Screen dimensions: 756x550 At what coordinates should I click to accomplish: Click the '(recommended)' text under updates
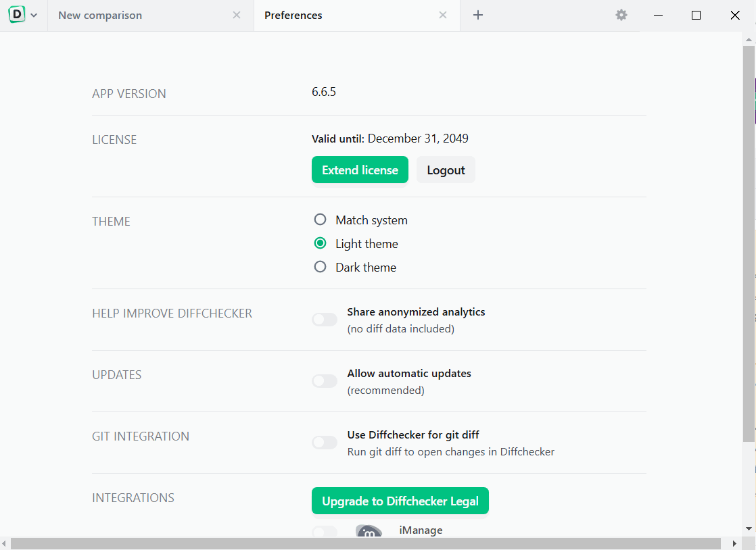click(x=385, y=390)
